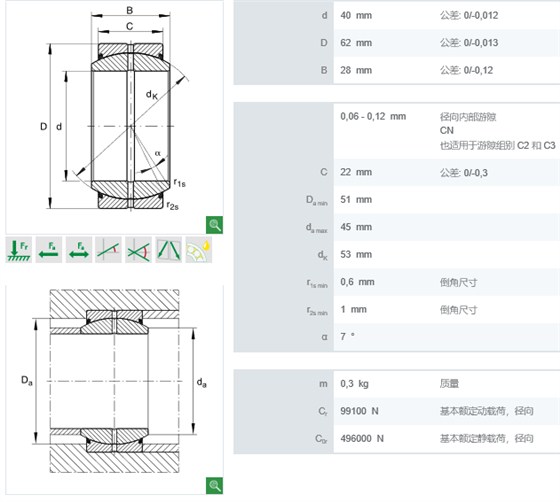Screen dimensions: 560x502
Task: Click the 倒角尺寸 note beside 0,6 mm
Action: [x=458, y=282]
